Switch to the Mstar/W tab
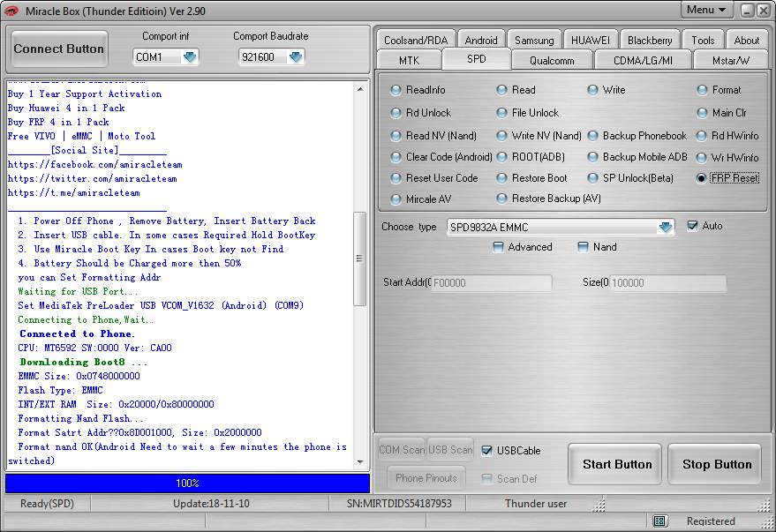This screenshot has height=532, width=776. (x=730, y=60)
